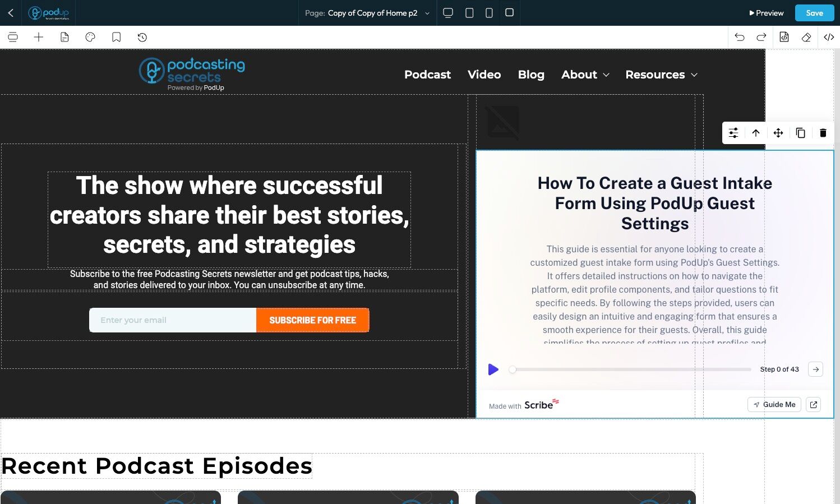Click the 'Enter your email' field
840x504 pixels.
point(173,320)
